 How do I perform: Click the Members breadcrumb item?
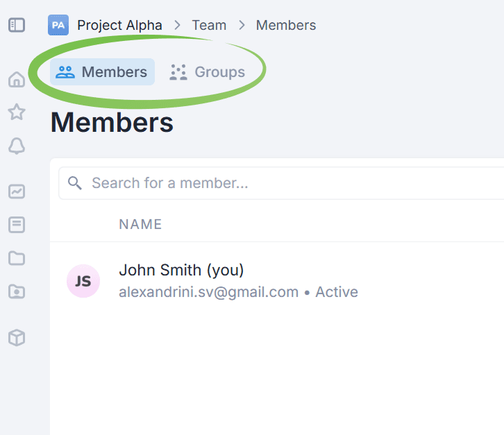click(286, 26)
